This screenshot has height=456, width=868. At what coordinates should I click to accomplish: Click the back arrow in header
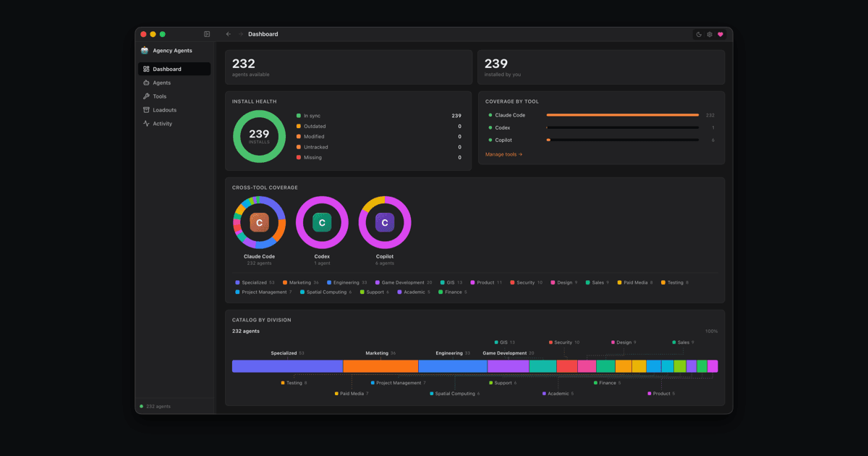pyautogui.click(x=229, y=34)
